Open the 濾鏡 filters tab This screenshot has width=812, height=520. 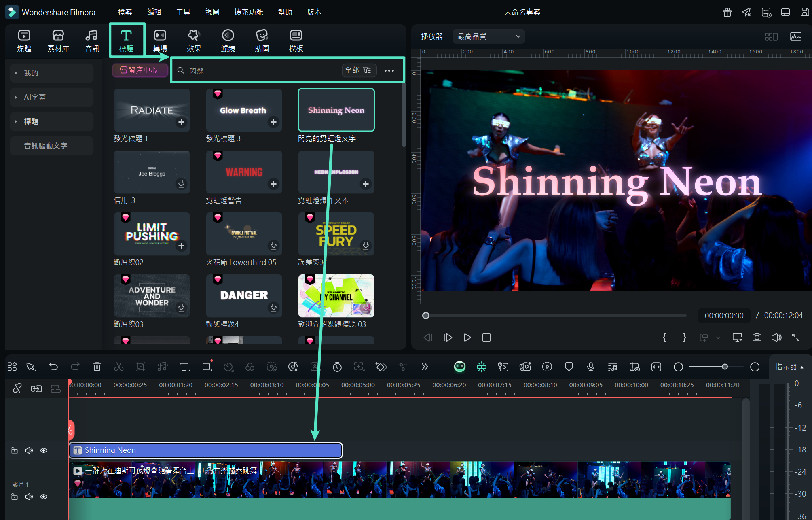(228, 40)
